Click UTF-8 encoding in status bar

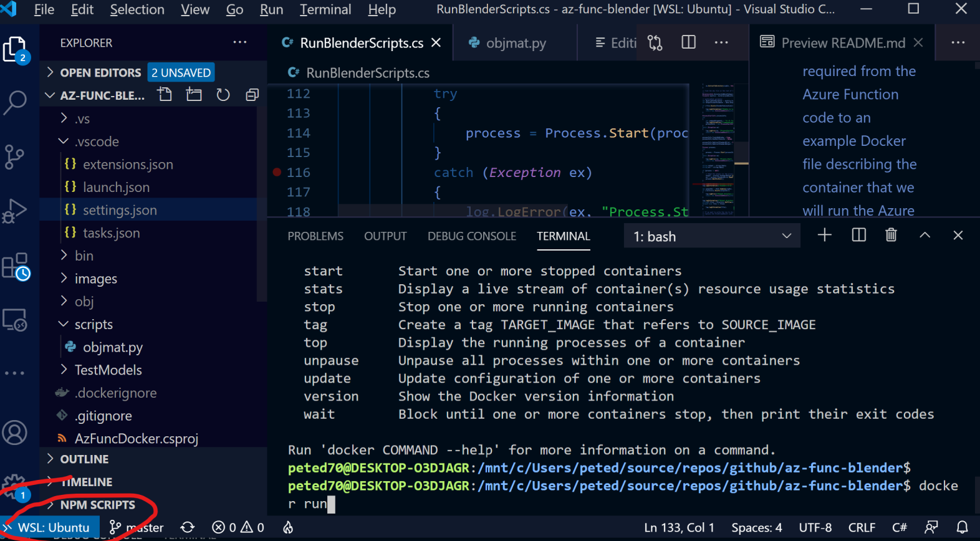(815, 528)
